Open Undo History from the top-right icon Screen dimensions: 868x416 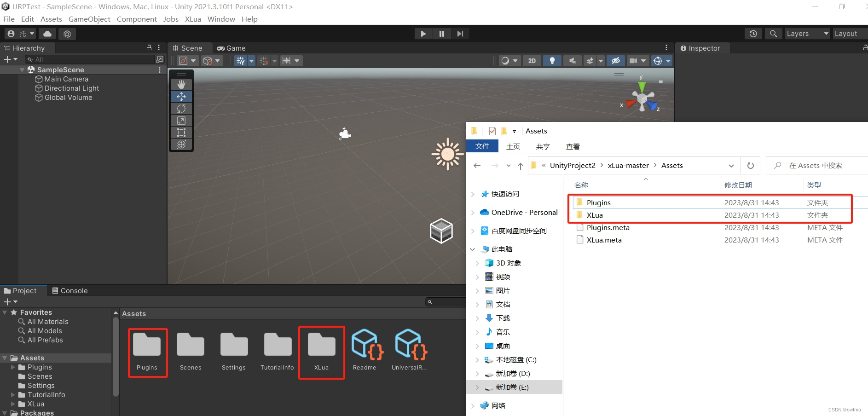(753, 34)
